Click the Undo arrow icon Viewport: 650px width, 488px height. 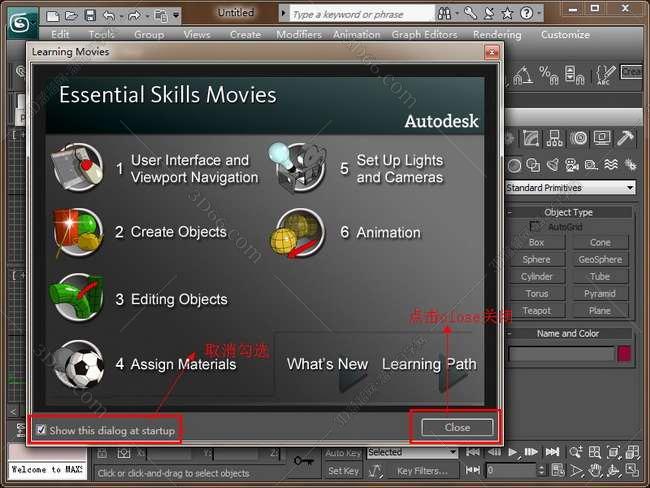(x=109, y=16)
